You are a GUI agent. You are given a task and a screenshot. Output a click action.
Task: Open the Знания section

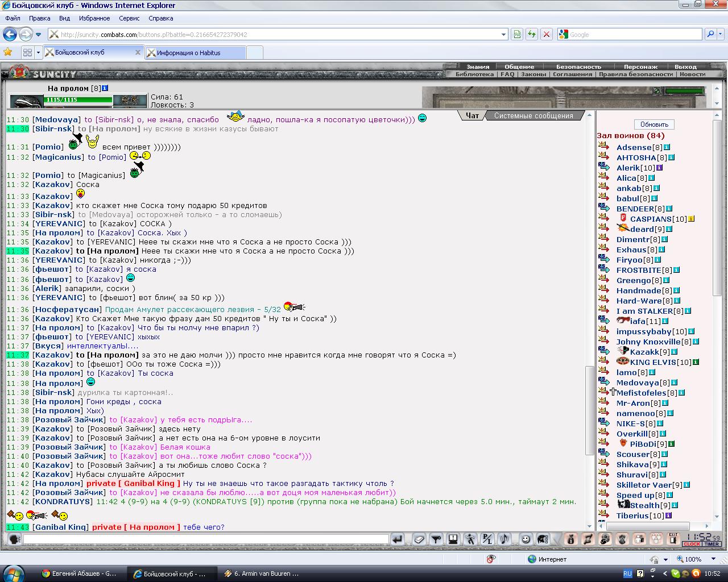478,66
